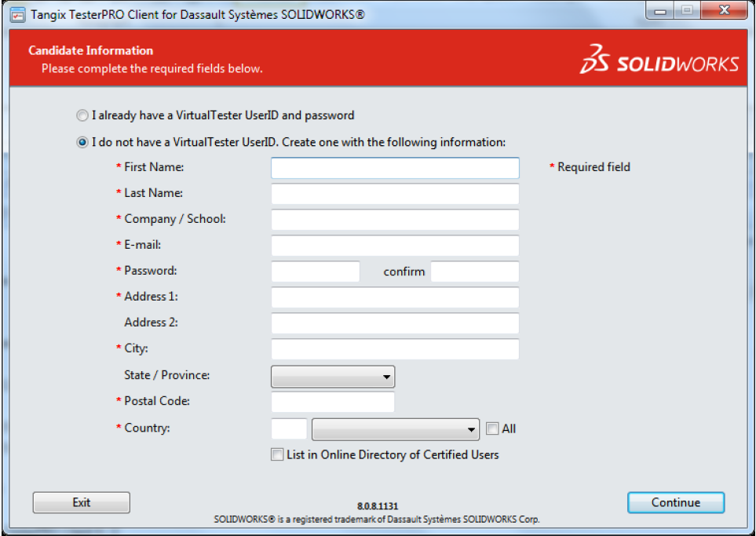Viewport: 756px width, 536px height.
Task: Click the Postal Code input field
Action: (x=333, y=402)
